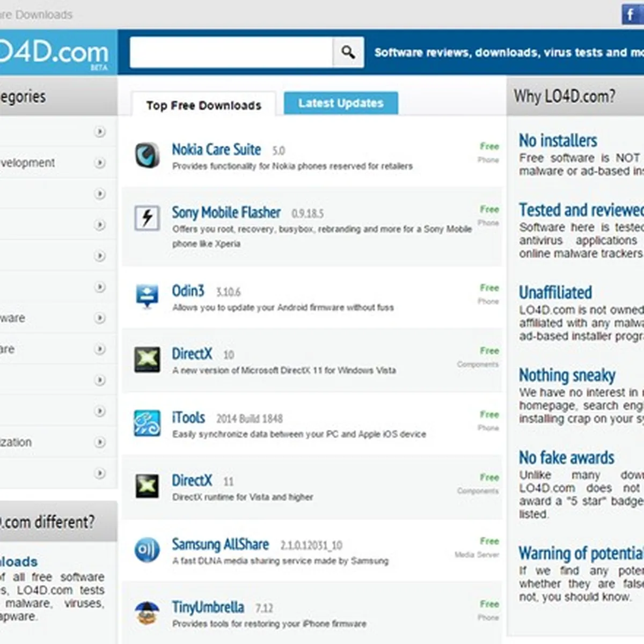Click the 'No fake awards' heading
644x644 pixels.
566,458
